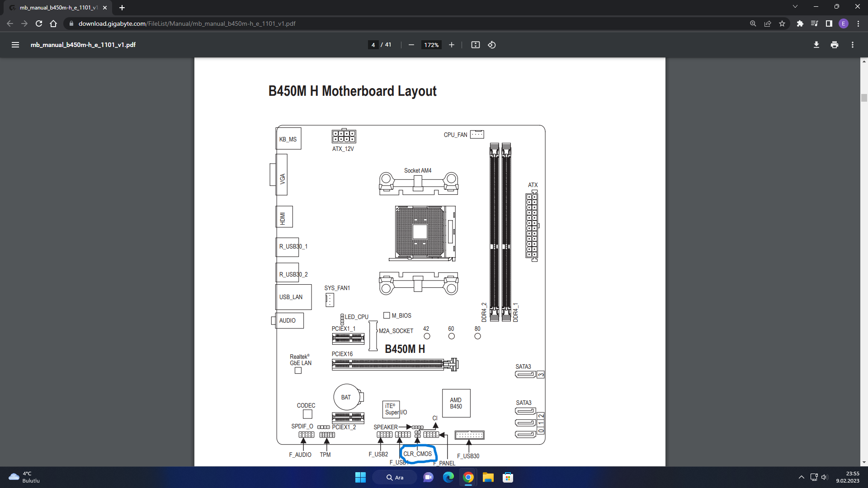
Task: Toggle the browser side panel
Action: point(829,23)
